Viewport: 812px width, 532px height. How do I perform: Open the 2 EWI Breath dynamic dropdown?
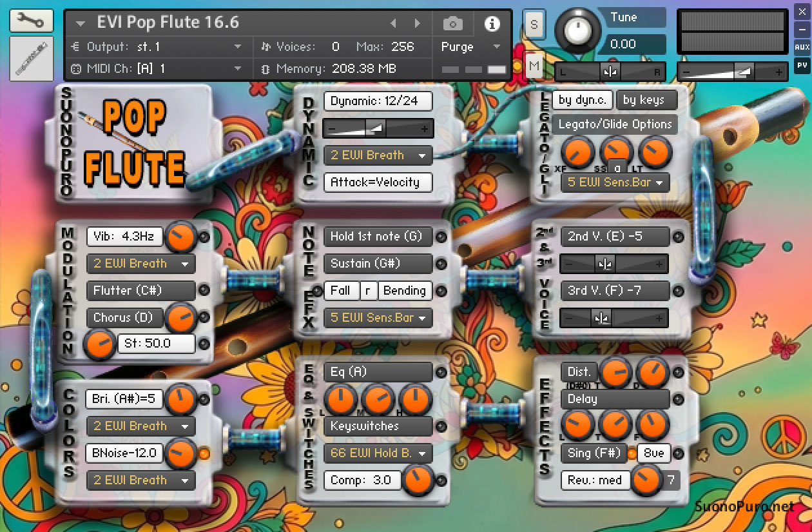(x=378, y=155)
